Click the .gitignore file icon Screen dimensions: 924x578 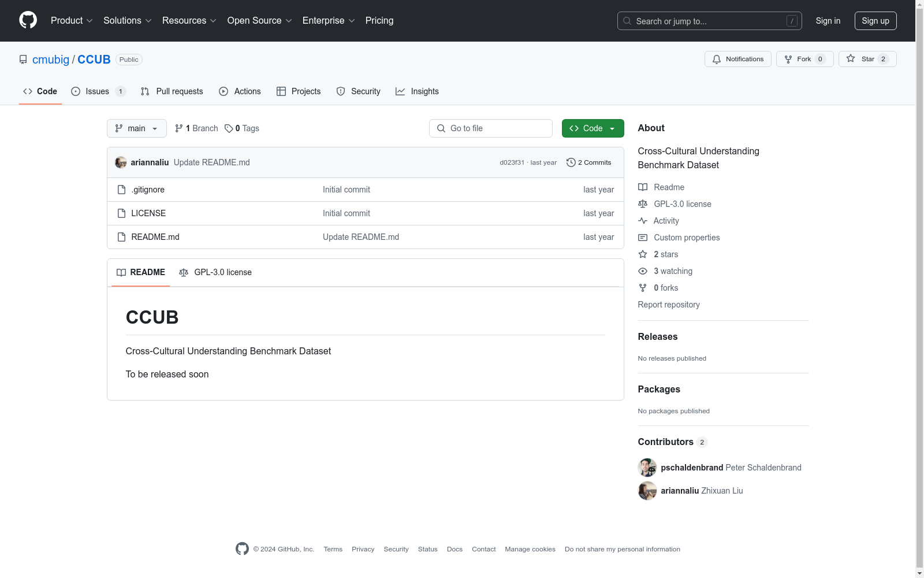121,190
